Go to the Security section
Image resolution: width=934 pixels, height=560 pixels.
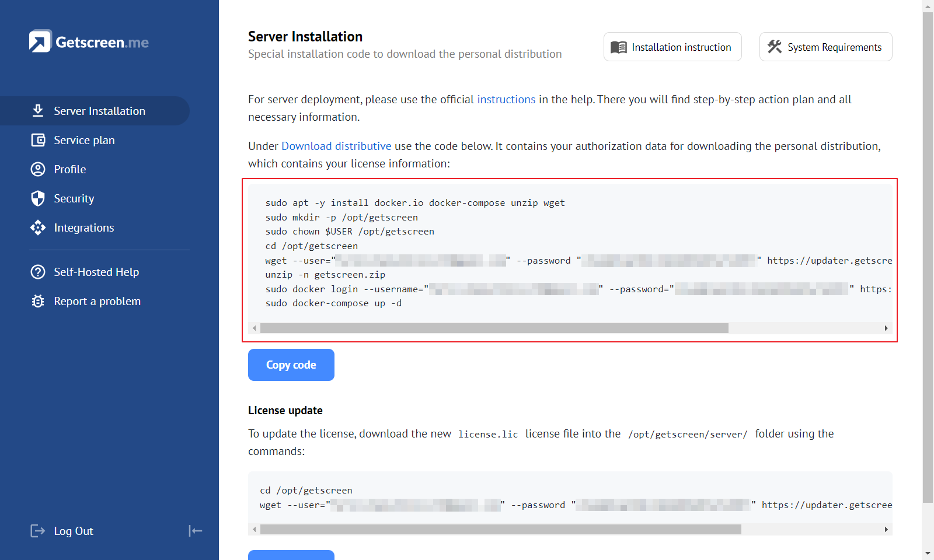(74, 198)
